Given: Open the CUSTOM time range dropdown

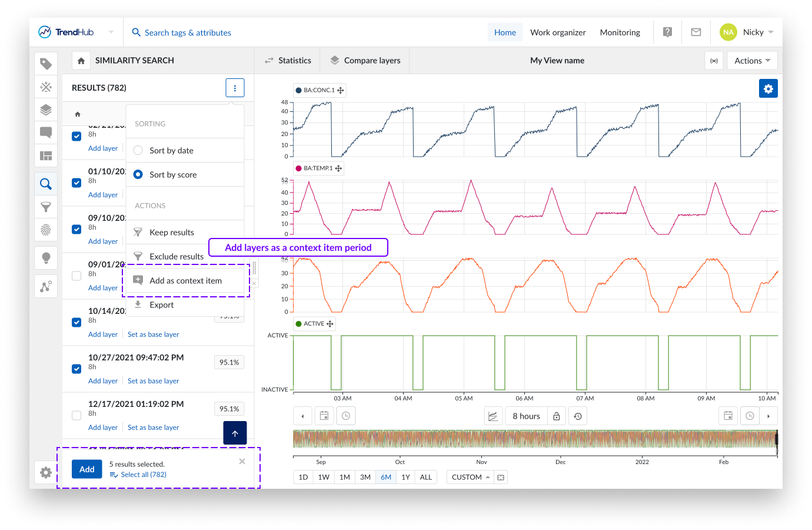Looking at the screenshot, I should click(x=470, y=477).
